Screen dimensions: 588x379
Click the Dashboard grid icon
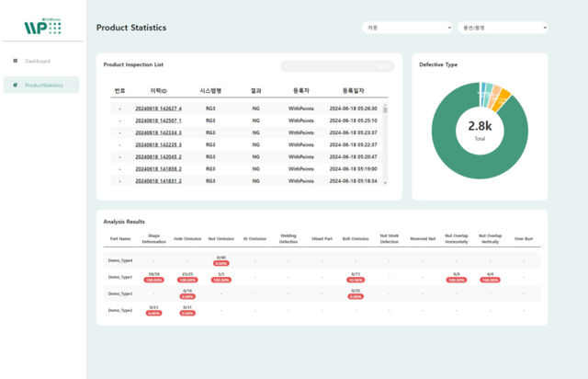click(15, 61)
